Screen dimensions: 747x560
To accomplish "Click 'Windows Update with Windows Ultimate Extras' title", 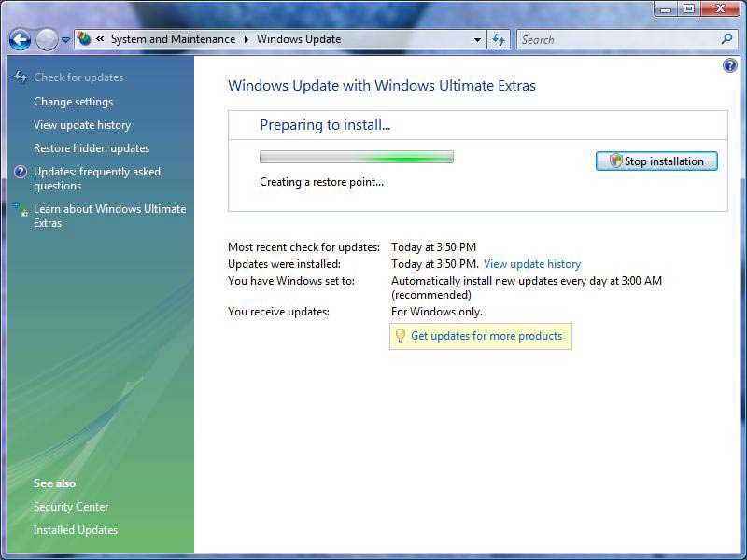I will [x=382, y=86].
